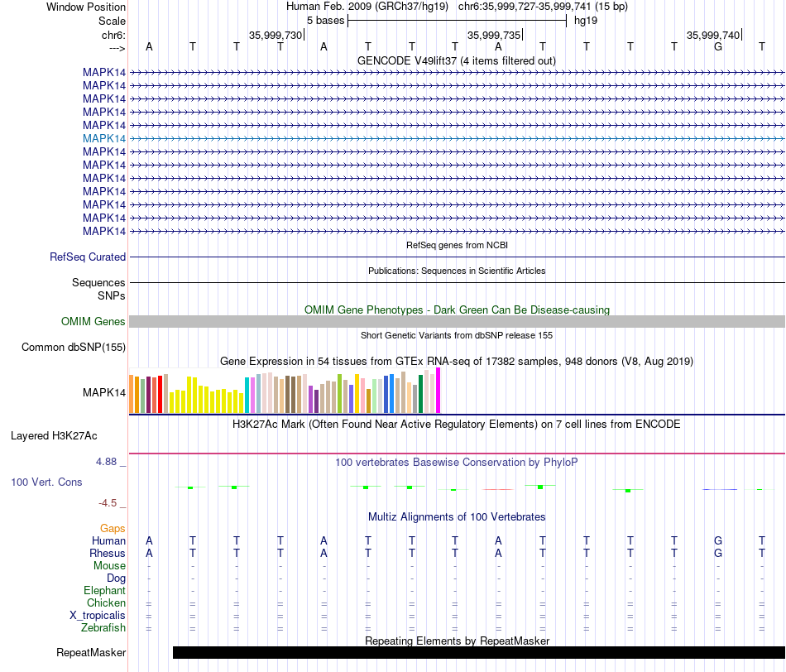Click 'Multiz Alignments of 100 Vertebrates' title
The image size is (786, 672).
pos(457,516)
